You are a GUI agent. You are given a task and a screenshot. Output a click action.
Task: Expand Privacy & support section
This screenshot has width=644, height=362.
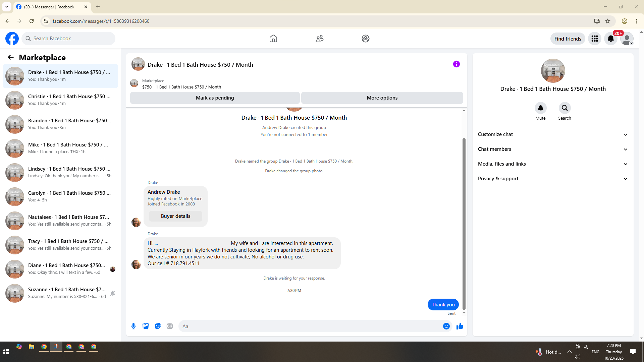tap(553, 179)
